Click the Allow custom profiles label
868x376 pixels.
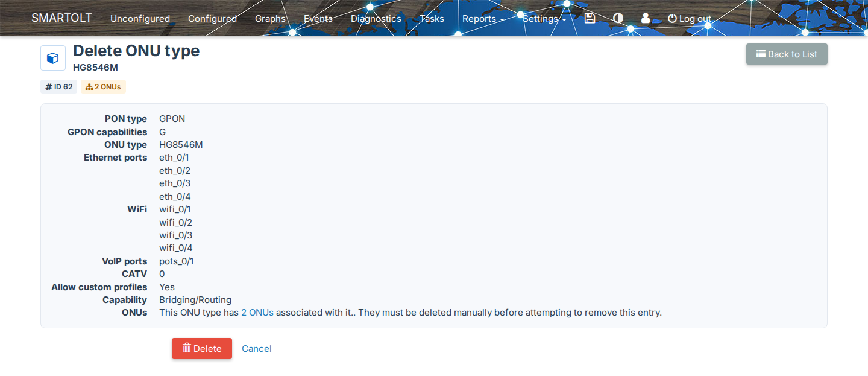(x=99, y=287)
